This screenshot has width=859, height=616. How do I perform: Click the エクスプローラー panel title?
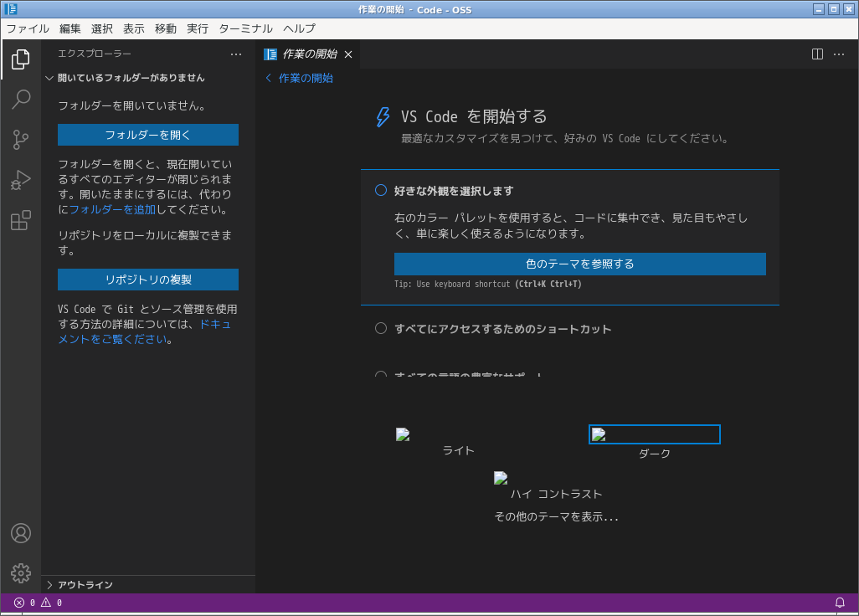point(95,54)
